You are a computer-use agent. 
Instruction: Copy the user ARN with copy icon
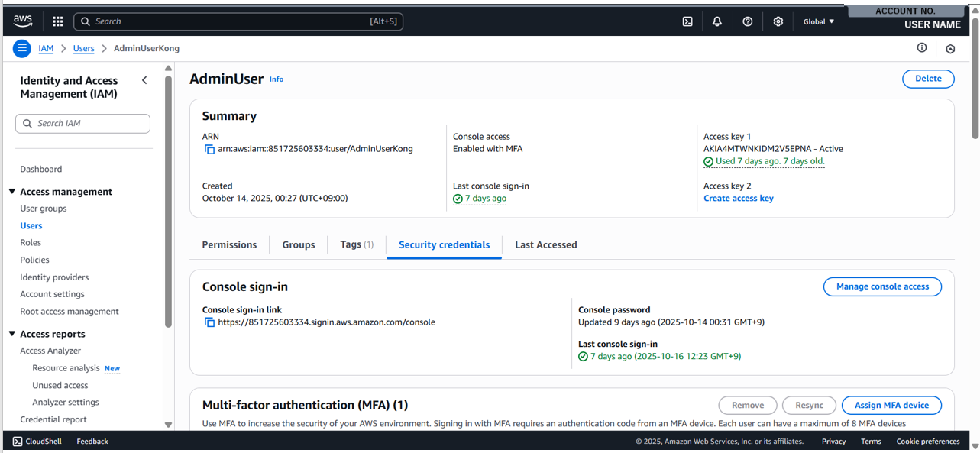(209, 150)
